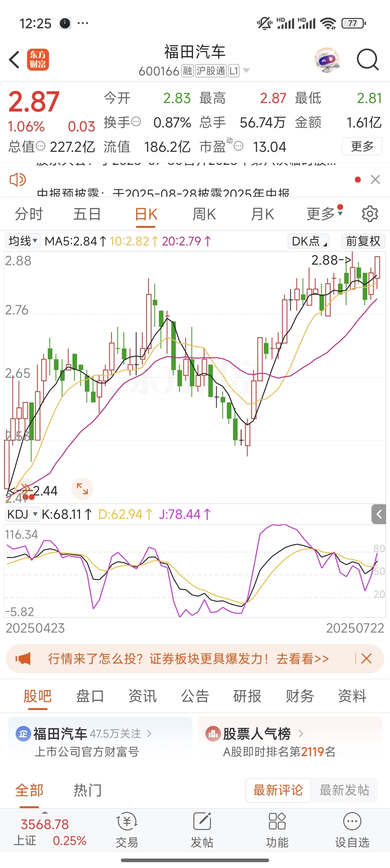Switch to 资讯 tab
Viewport: 390px width, 868px height.
142,696
